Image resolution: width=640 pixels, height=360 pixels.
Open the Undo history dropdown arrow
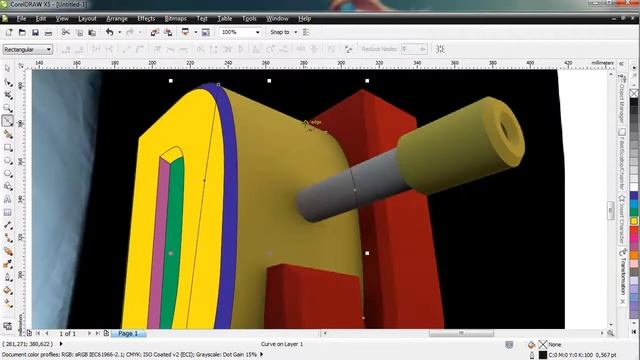[x=120, y=32]
